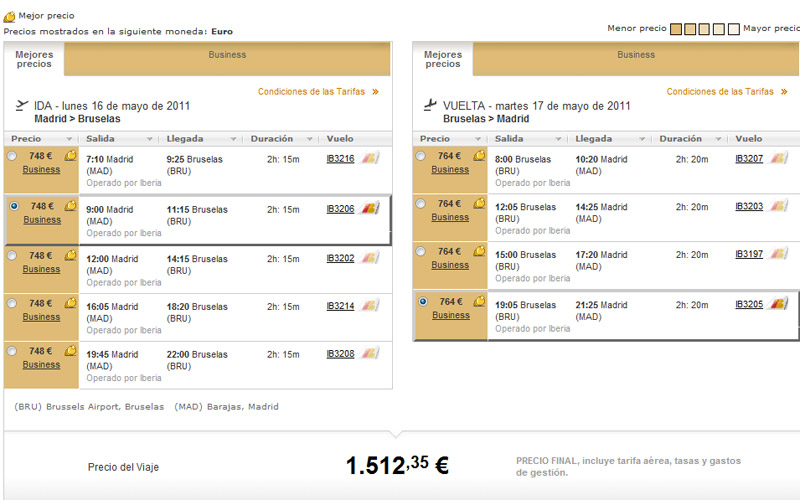Click best-price tag icon on 8:00 Bruselas fare
Image resolution: width=800 pixels, height=500 pixels.
click(479, 156)
